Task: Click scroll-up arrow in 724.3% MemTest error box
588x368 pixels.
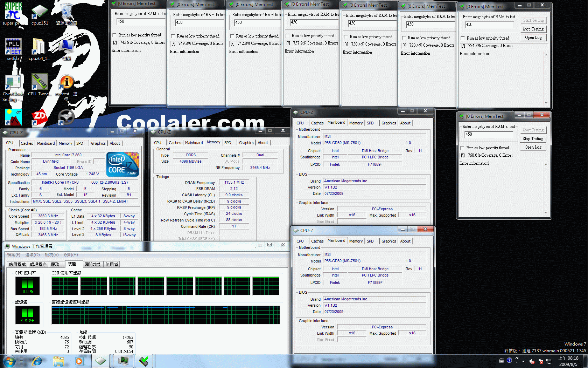Action: [x=546, y=55]
